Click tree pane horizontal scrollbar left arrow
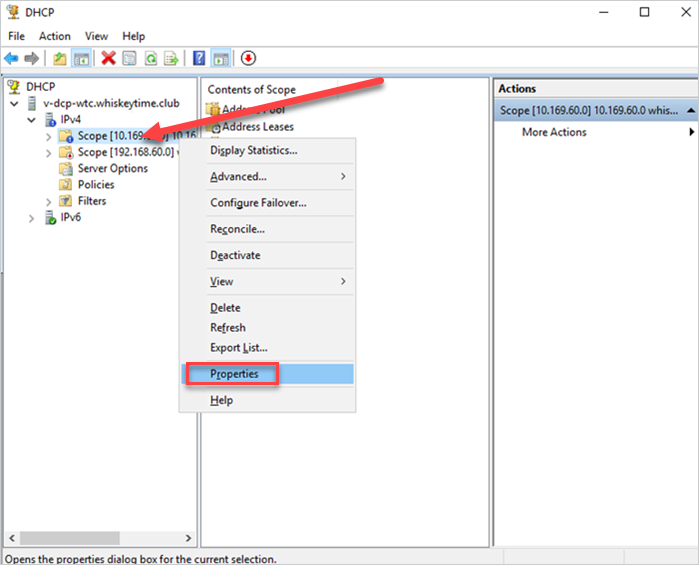This screenshot has width=699, height=565. click(x=12, y=538)
